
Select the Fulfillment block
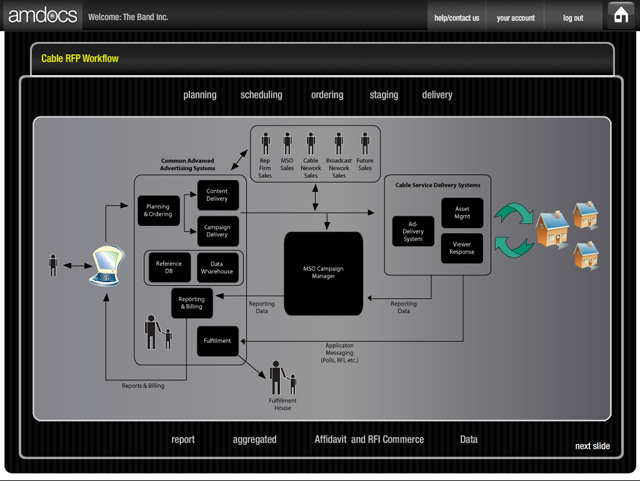(x=218, y=341)
